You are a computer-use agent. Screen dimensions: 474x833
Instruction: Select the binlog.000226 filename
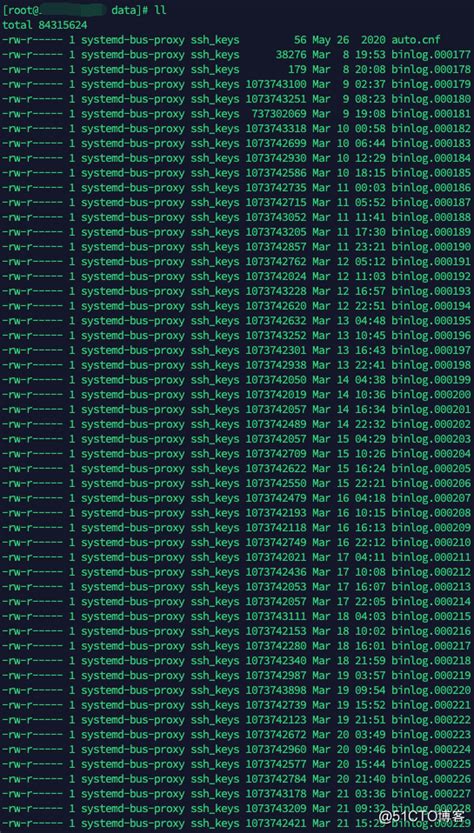(x=431, y=779)
